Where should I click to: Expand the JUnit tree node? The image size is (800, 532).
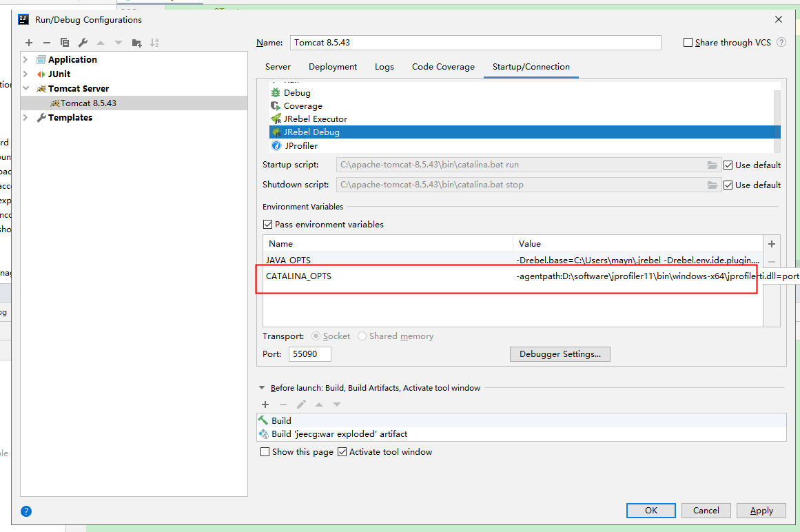(25, 74)
